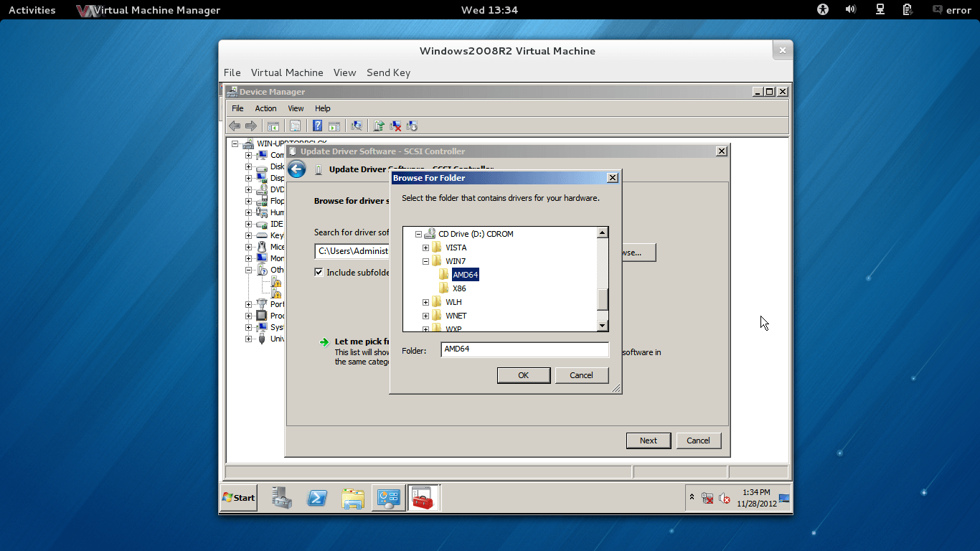Launch PowerShell from the Windows taskbar
This screenshot has width=980, height=551.
tap(317, 498)
